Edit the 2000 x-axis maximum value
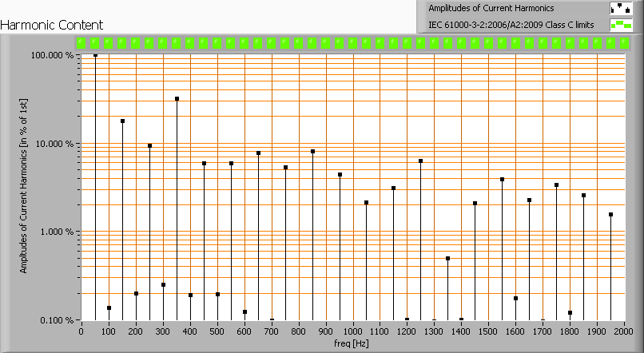This screenshot has width=644, height=353. pyautogui.click(x=625, y=330)
